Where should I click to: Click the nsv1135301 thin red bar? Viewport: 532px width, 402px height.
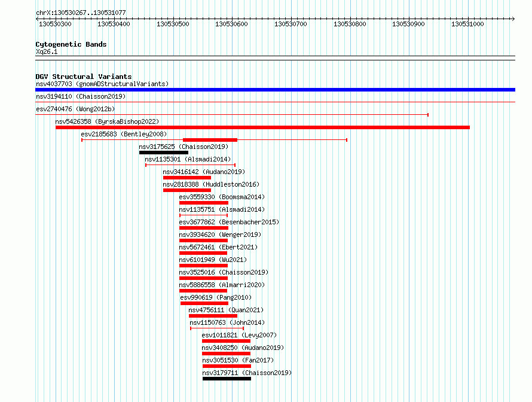(190, 165)
